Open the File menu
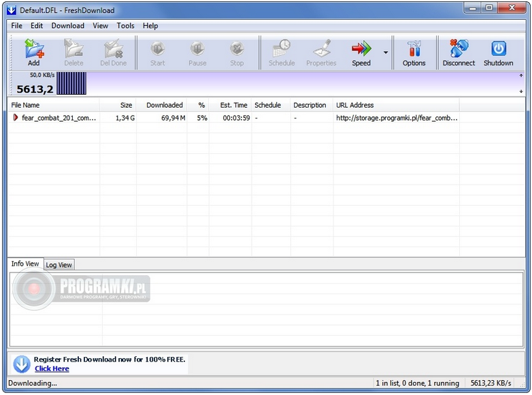This screenshot has height=395, width=532. tap(16, 26)
